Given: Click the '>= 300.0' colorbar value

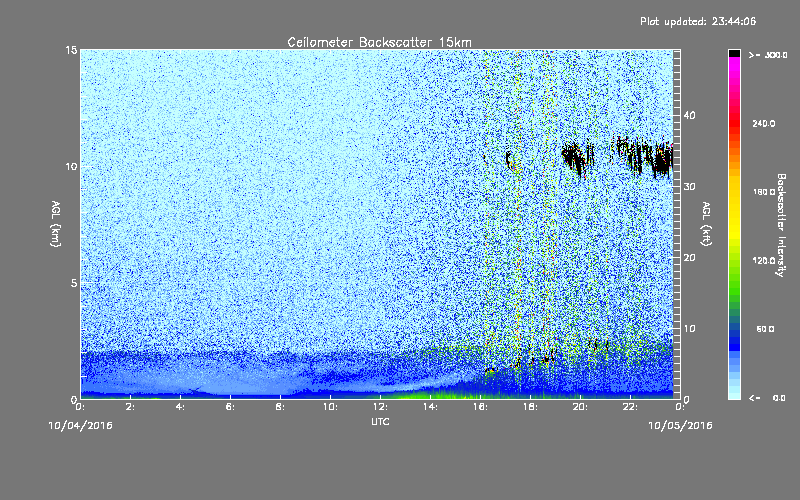Looking at the screenshot, I should point(768,55).
